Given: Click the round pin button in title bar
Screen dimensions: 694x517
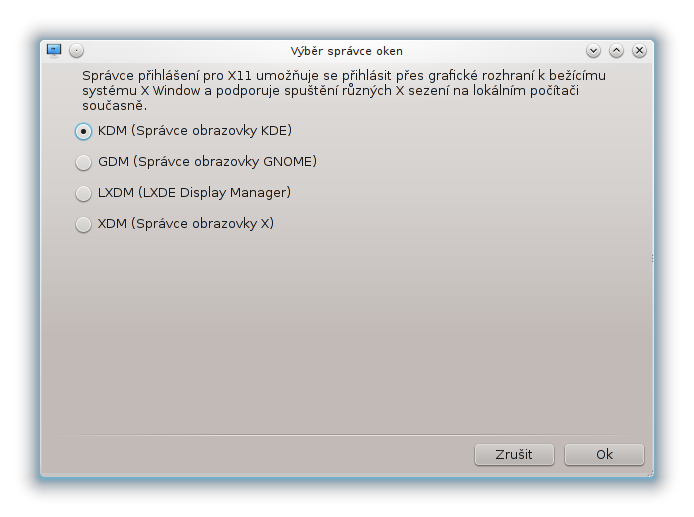Looking at the screenshot, I should point(77,51).
